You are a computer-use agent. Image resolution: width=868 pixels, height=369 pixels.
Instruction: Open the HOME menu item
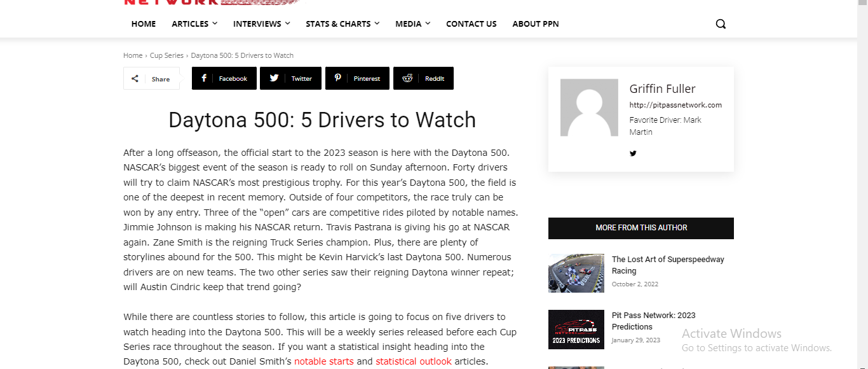pos(144,24)
